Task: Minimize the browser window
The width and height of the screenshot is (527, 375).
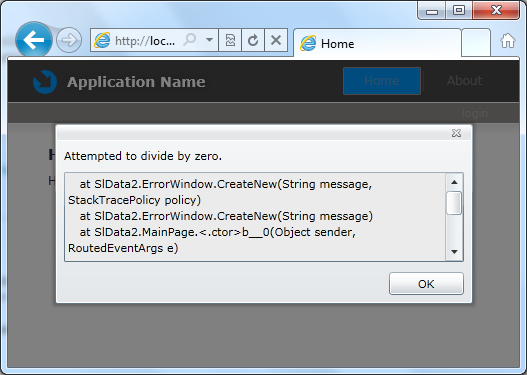Action: tap(432, 11)
